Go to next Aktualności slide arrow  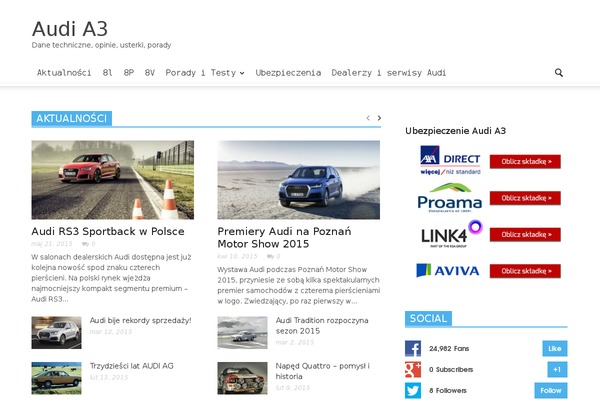(379, 118)
